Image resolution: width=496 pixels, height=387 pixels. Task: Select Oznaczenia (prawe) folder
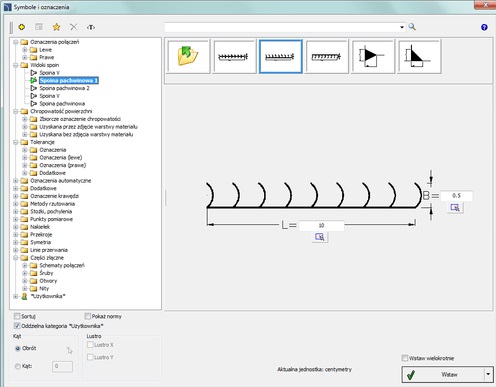tap(63, 165)
